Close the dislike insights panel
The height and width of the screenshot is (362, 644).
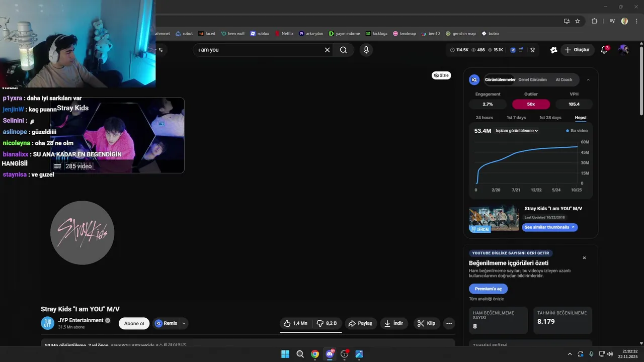point(584,258)
